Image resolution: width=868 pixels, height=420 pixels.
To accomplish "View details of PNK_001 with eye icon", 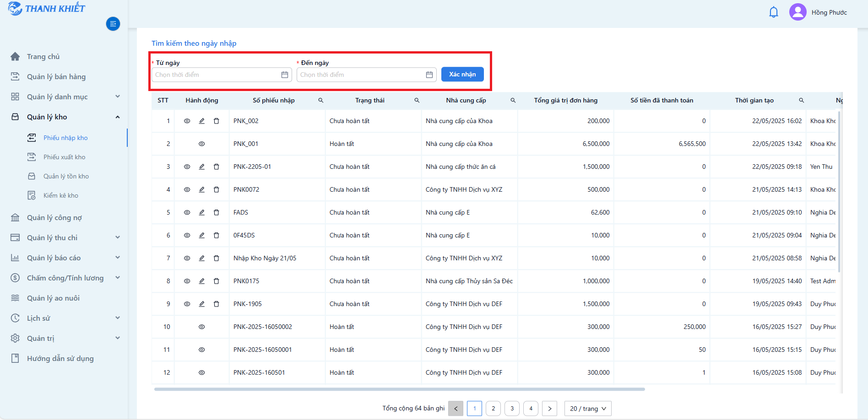I will tap(202, 144).
